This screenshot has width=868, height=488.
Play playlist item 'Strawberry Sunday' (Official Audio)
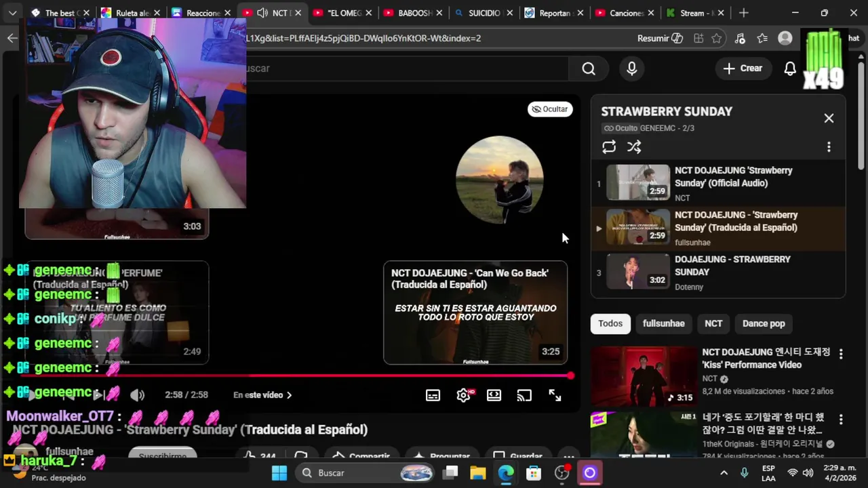tap(719, 184)
